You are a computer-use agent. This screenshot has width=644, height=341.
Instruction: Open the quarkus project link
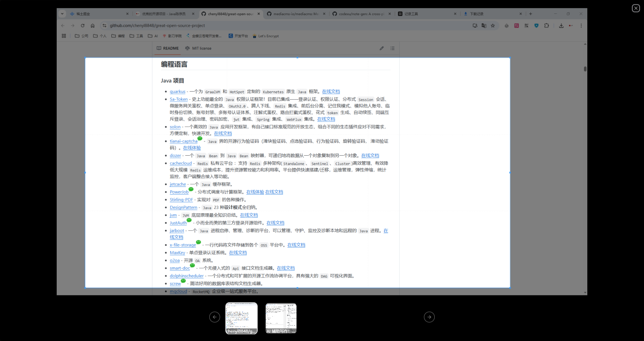click(x=177, y=92)
